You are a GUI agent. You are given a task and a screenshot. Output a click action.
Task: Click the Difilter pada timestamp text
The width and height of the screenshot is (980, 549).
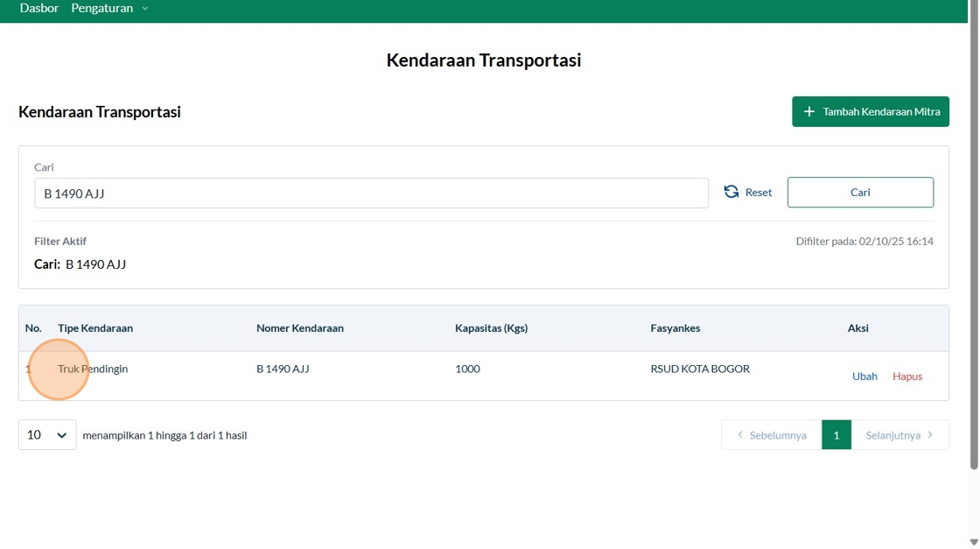864,241
